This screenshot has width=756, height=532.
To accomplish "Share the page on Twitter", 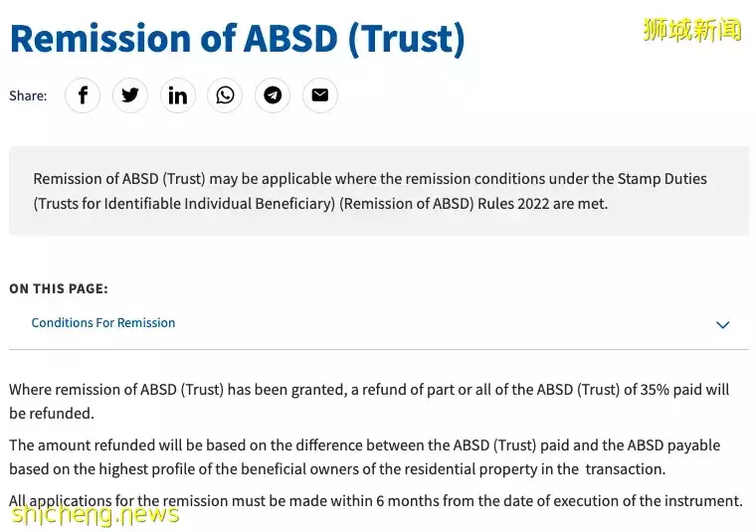I will click(x=130, y=95).
